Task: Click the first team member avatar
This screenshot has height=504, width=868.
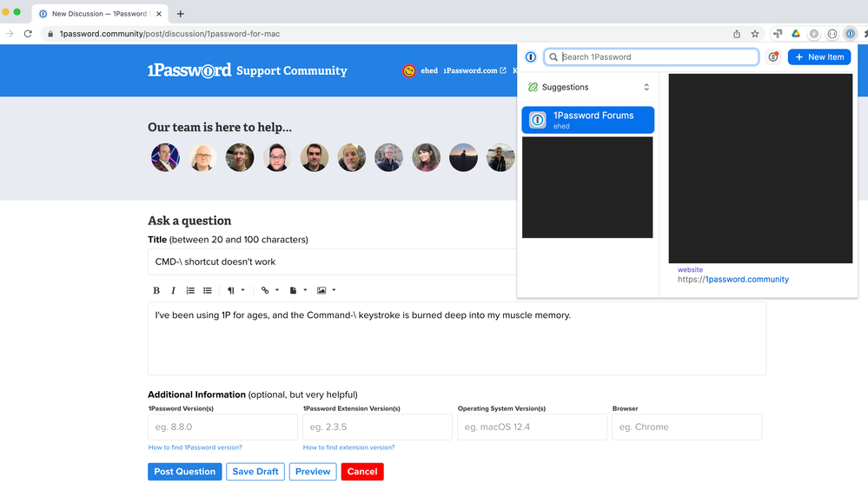Action: pos(165,157)
